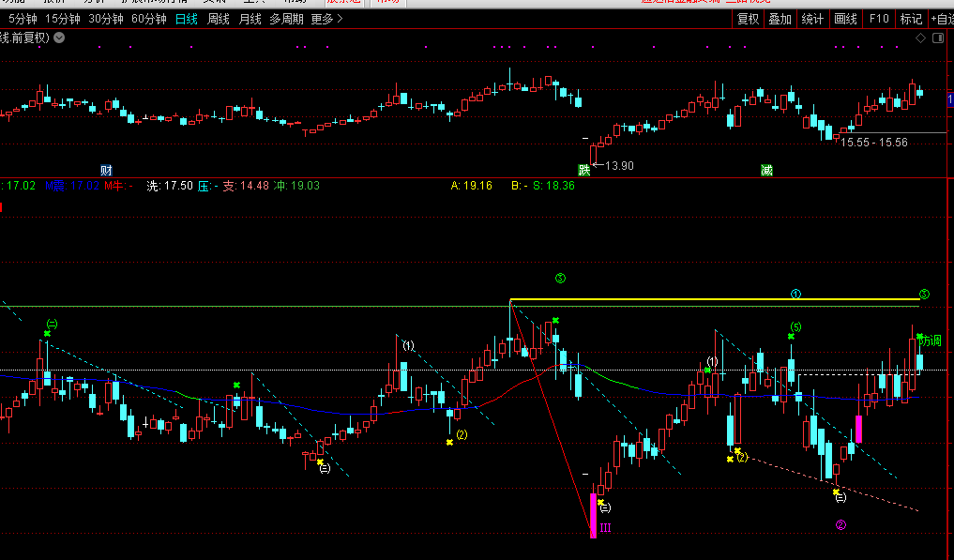The width and height of the screenshot is (954, 560).
Task: Toggle the 叠加 overlay option
Action: click(780, 19)
